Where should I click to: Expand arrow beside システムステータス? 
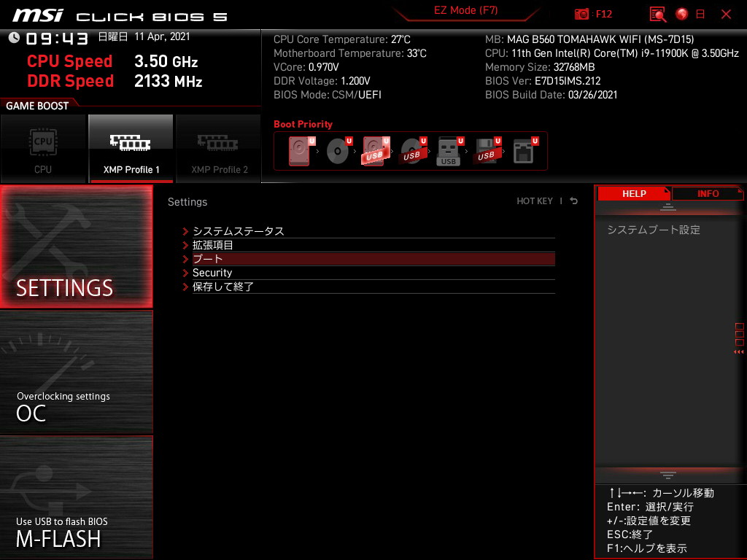(185, 231)
